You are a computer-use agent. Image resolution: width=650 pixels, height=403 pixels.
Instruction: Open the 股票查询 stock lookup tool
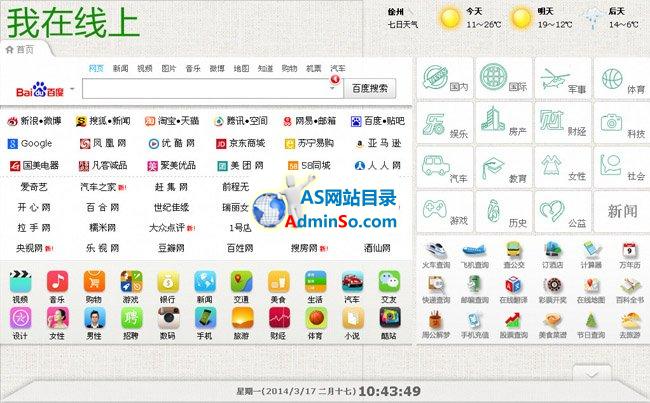click(x=514, y=325)
